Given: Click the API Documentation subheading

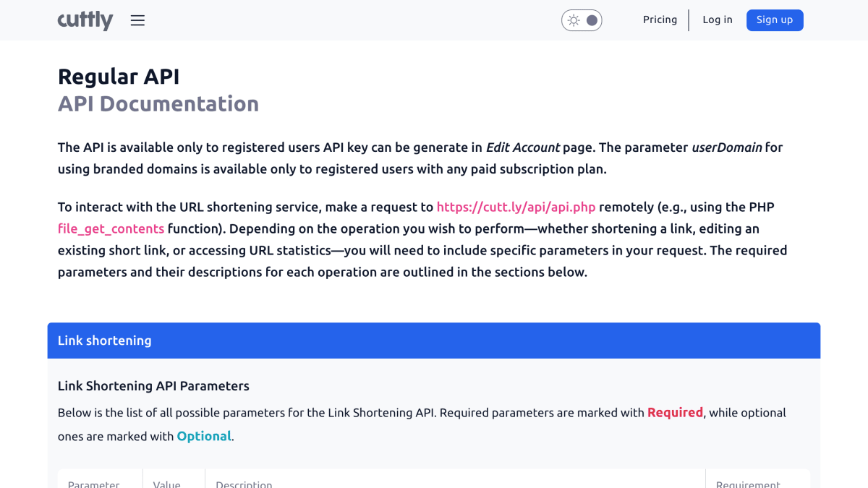Looking at the screenshot, I should 158,104.
